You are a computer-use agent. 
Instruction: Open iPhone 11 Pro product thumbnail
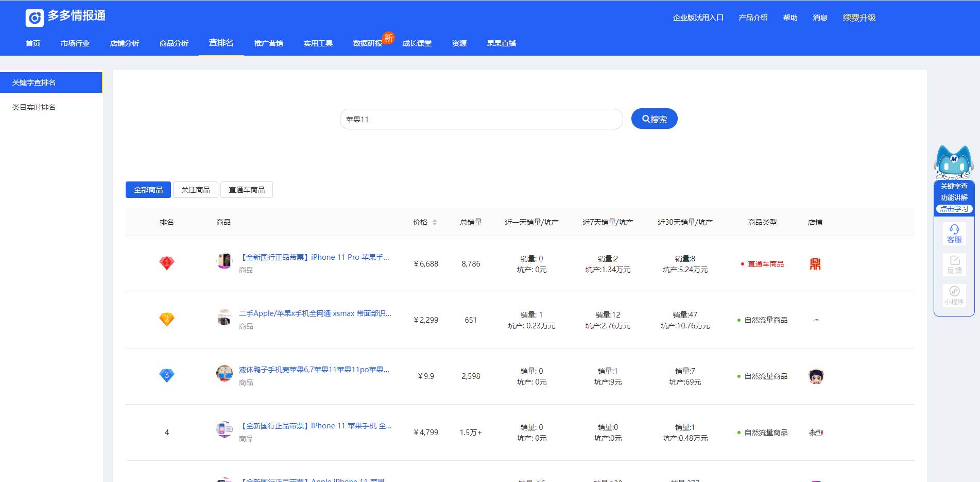[x=225, y=261]
